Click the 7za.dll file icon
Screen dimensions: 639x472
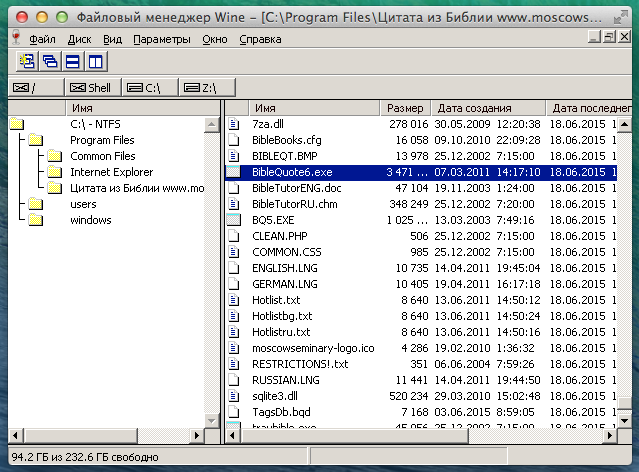[x=235, y=124]
